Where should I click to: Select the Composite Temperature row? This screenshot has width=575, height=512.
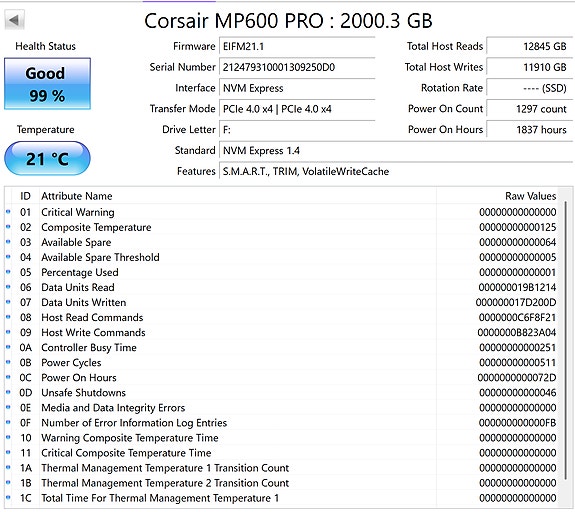coord(281,227)
